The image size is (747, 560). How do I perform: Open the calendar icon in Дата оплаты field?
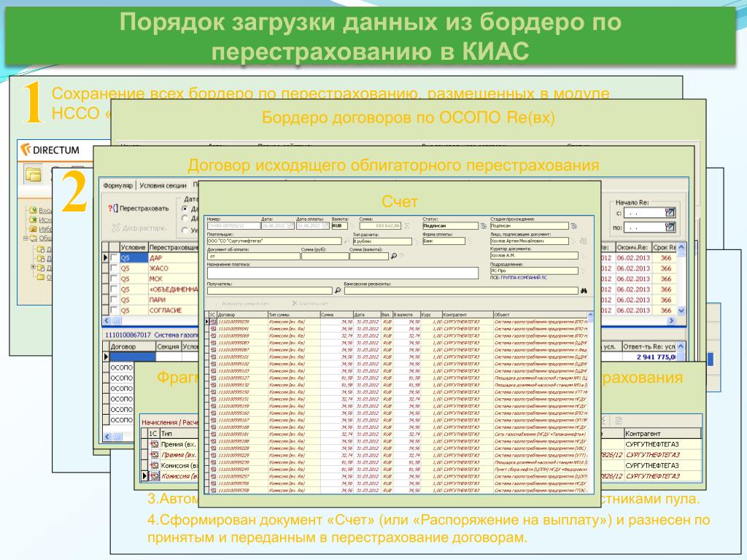(x=326, y=225)
